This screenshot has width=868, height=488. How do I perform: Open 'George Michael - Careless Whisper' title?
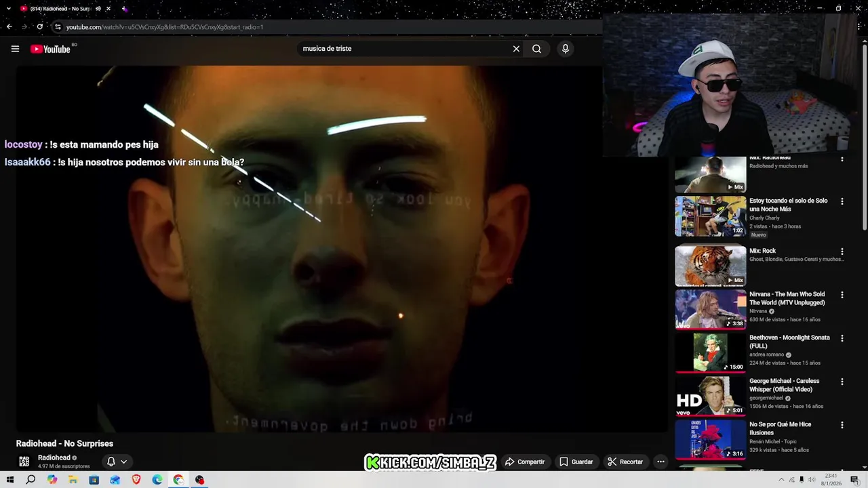[x=785, y=385]
